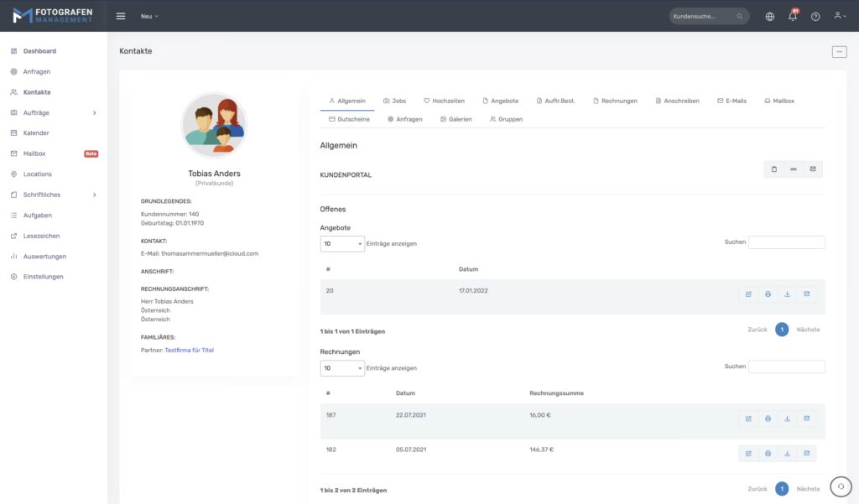859x504 pixels.
Task: Send invoice 187 by email
Action: point(806,418)
